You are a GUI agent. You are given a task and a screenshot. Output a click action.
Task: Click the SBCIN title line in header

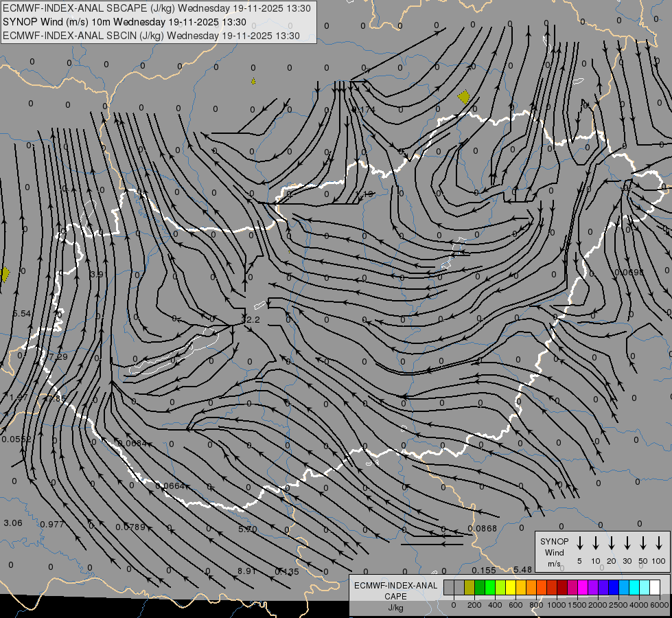tap(151, 36)
